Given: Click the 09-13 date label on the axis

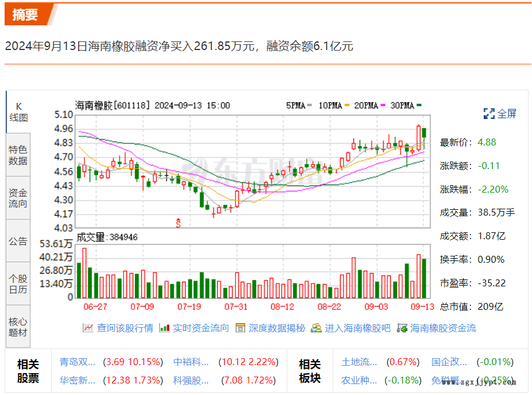Looking at the screenshot, I should tap(422, 306).
